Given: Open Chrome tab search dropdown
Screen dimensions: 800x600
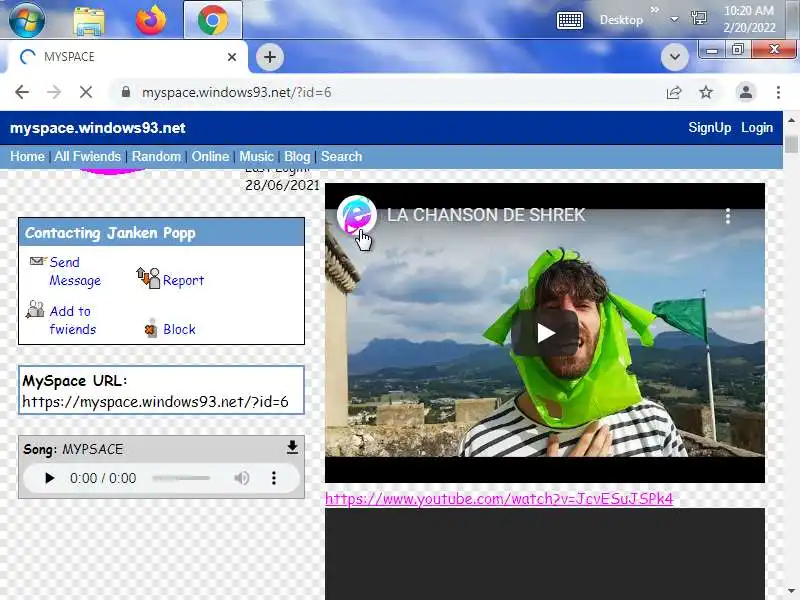Looking at the screenshot, I should click(674, 57).
